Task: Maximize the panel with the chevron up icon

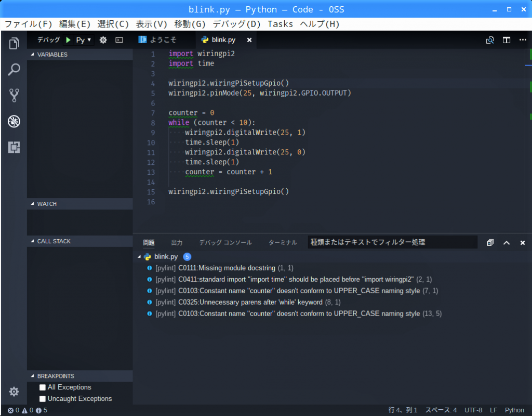Action: [507, 242]
